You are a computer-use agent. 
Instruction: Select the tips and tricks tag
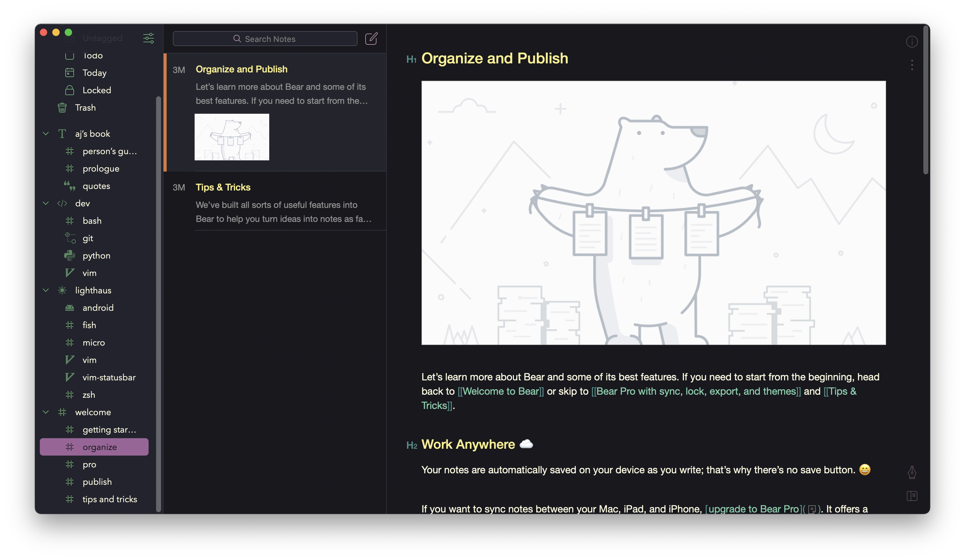tap(94, 499)
